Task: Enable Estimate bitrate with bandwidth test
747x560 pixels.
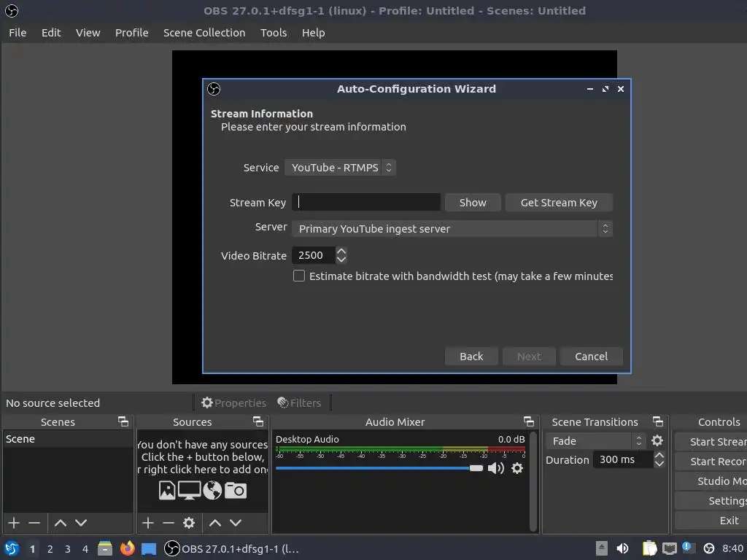Action: (x=298, y=276)
